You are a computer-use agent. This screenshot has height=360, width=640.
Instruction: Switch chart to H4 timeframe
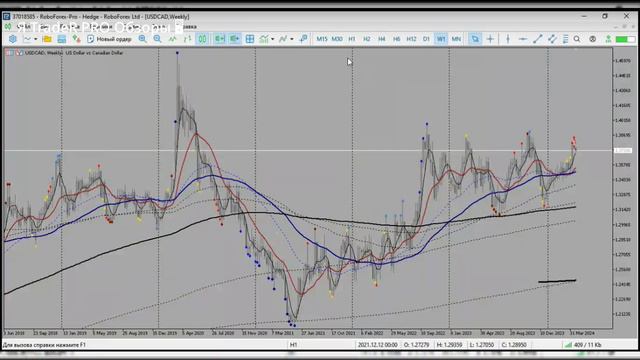pyautogui.click(x=382, y=39)
